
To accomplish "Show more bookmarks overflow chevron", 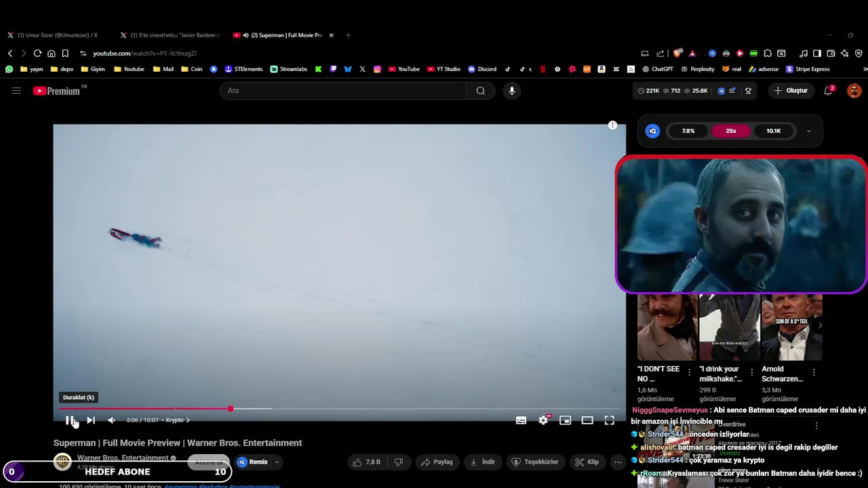I will tap(865, 69).
